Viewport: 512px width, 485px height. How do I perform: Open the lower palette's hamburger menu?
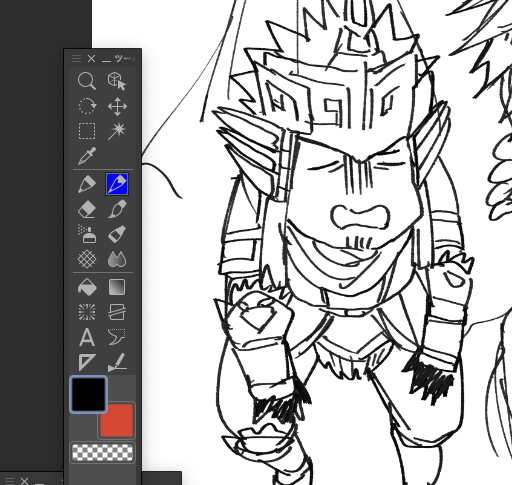(9, 481)
